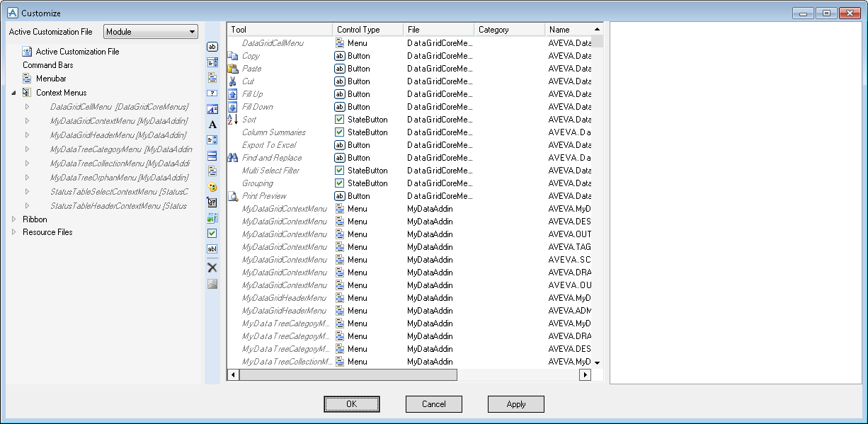This screenshot has height=424, width=868.
Task: Click the Fill Down arrow icon
Action: [x=232, y=107]
